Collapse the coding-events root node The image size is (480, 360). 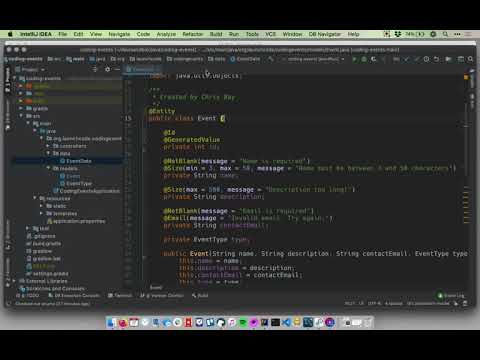click(14, 78)
